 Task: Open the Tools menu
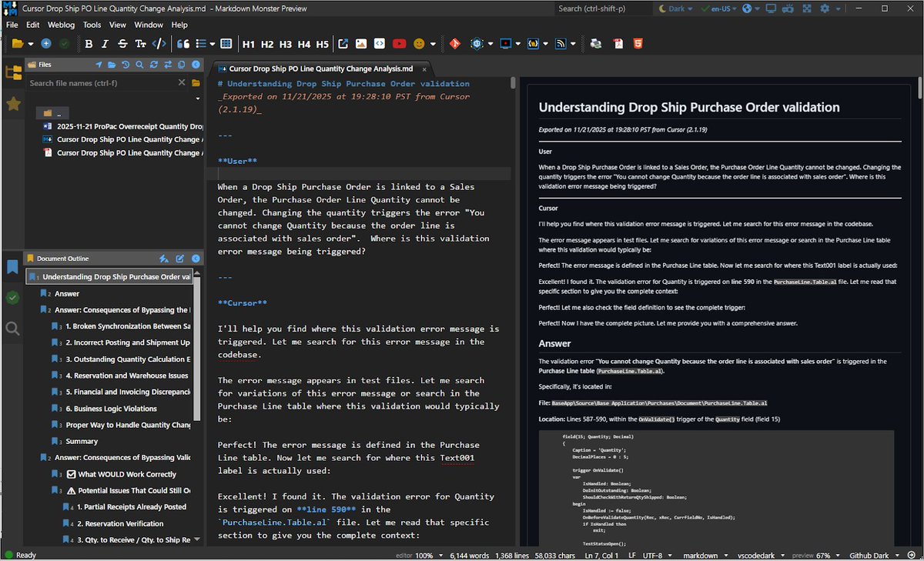click(x=92, y=24)
